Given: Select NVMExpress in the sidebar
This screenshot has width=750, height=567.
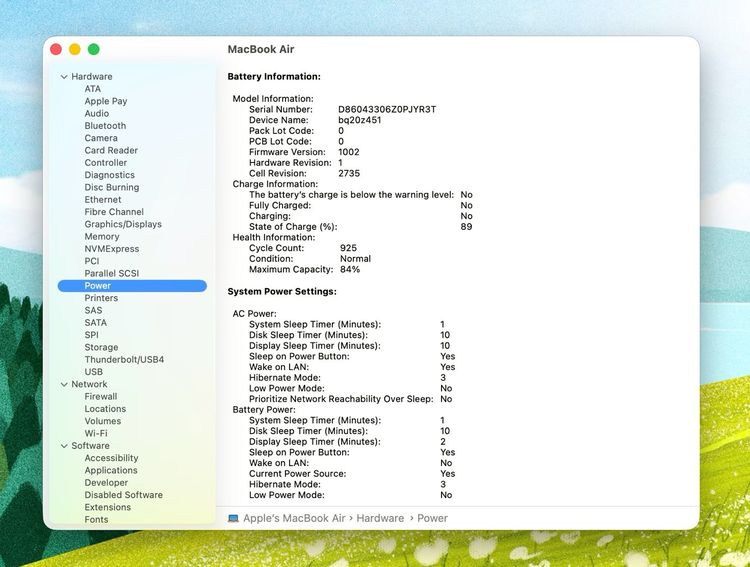Looking at the screenshot, I should (x=112, y=249).
